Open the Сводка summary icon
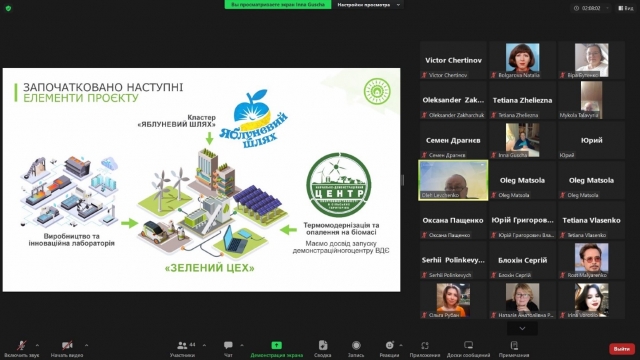 322,345
